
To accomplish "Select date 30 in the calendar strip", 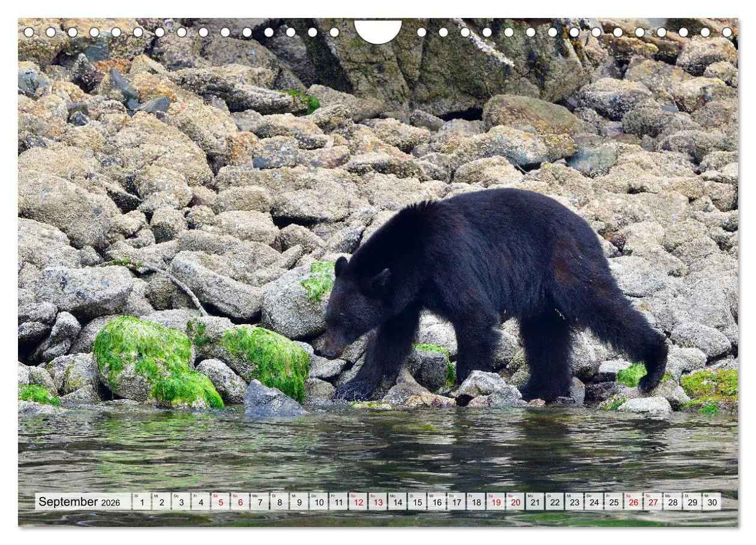I will (712, 502).
